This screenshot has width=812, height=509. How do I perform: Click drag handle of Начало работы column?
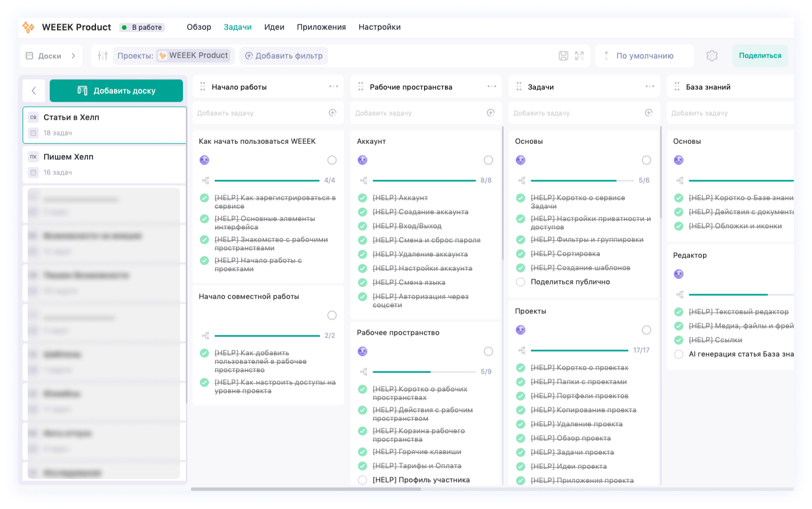pyautogui.click(x=203, y=87)
